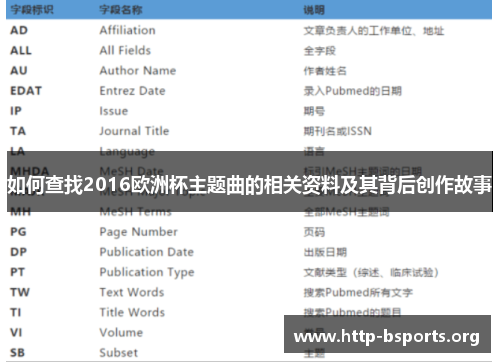Image resolution: width=500 pixels, height=362 pixels.
Task: Select the SB field tag cell
Action: (x=18, y=353)
